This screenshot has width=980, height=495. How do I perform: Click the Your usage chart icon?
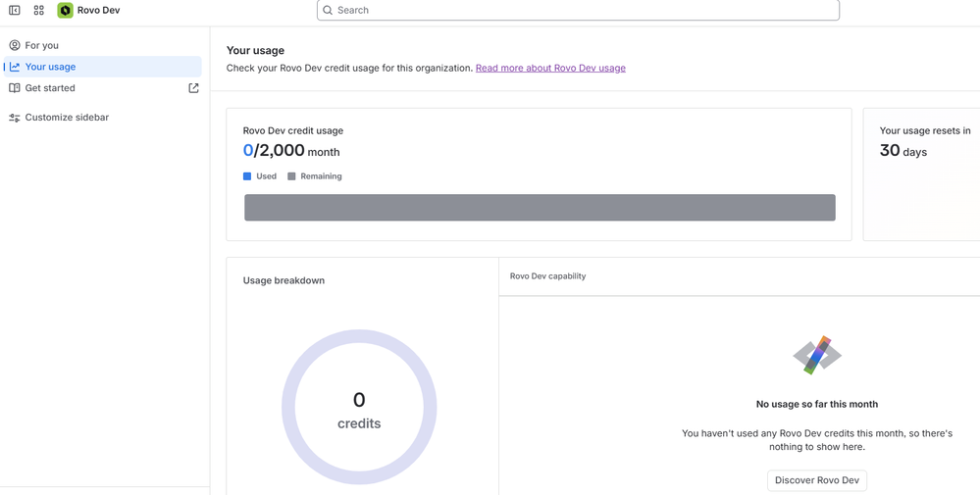tap(15, 67)
